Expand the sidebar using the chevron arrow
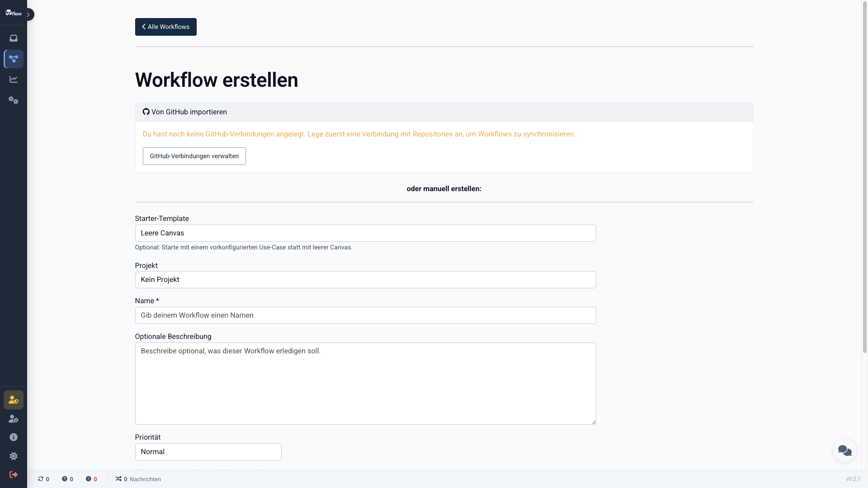The height and width of the screenshot is (488, 868). pos(29,14)
